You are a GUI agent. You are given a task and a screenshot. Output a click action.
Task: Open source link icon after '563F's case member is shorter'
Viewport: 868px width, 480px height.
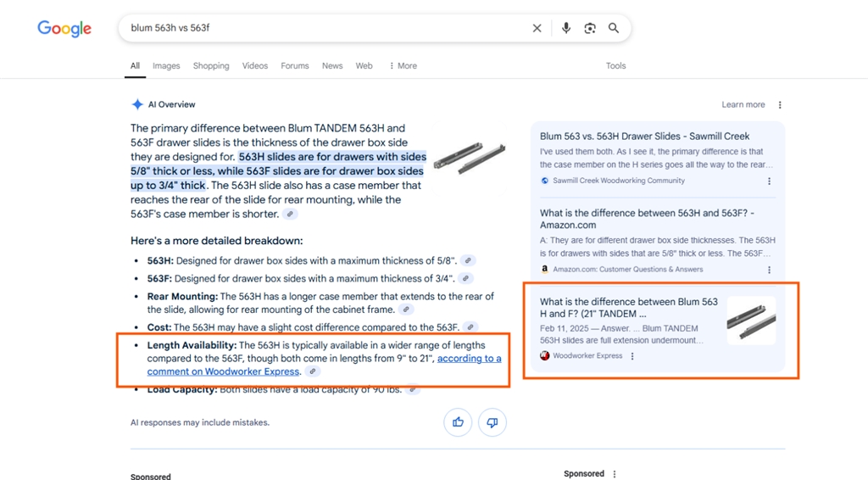[x=290, y=215]
